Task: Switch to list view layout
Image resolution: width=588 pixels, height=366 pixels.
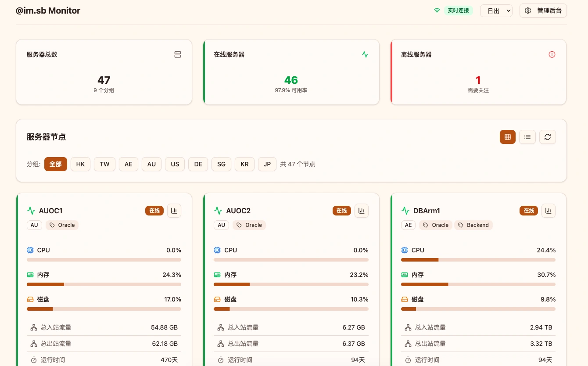Action: pyautogui.click(x=527, y=137)
